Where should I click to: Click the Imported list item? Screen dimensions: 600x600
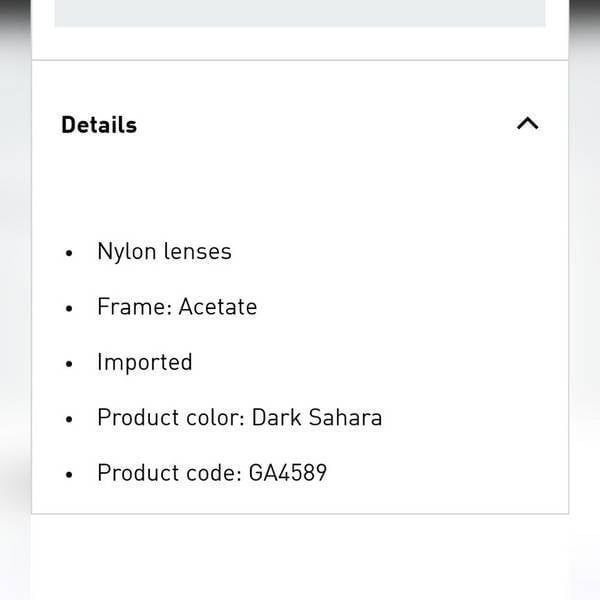pos(145,362)
